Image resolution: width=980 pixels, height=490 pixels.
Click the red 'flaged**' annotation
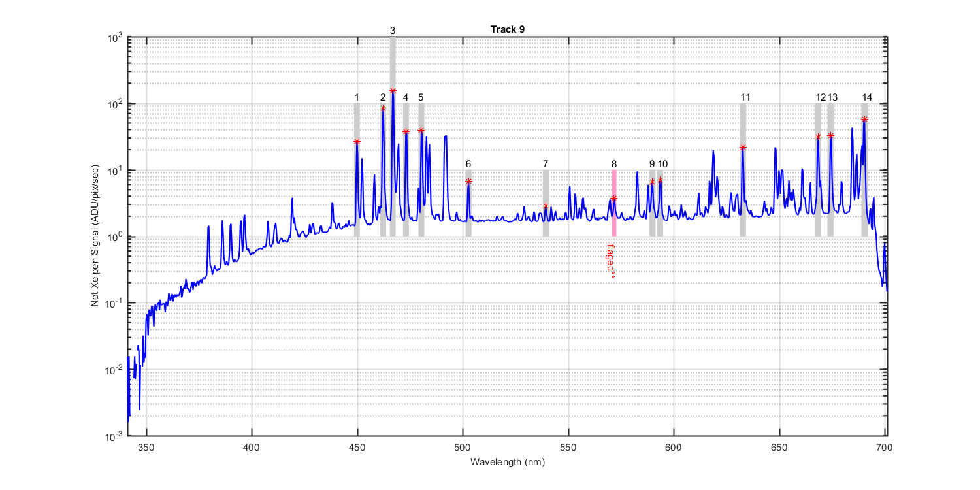(612, 263)
